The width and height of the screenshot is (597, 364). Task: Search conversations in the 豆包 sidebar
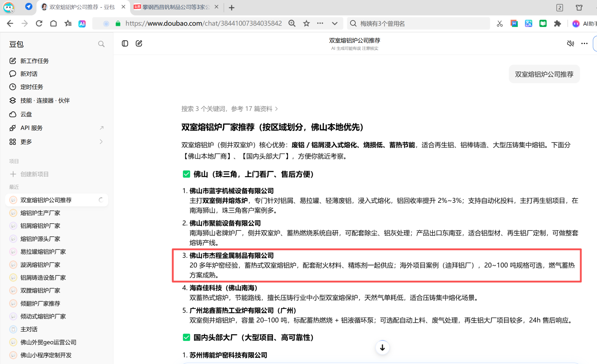tap(101, 44)
